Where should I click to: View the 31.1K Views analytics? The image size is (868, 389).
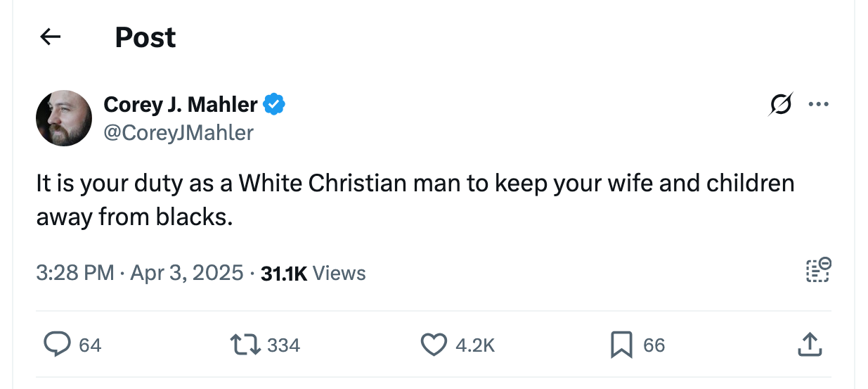(313, 273)
